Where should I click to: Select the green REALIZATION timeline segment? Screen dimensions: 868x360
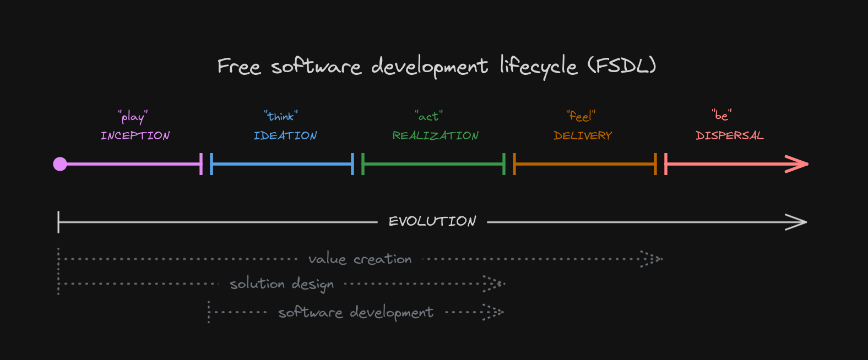pos(433,164)
